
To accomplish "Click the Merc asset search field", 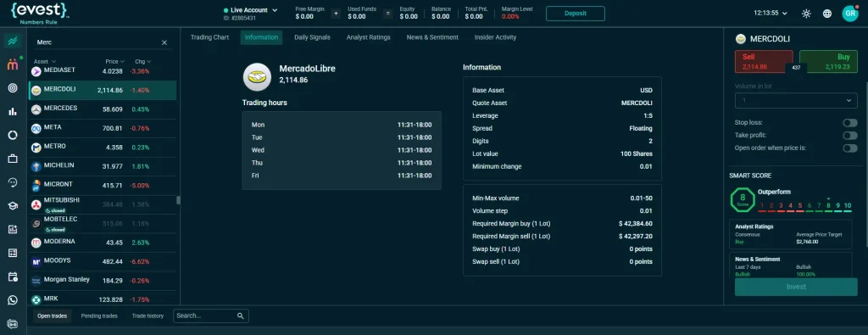I will (x=97, y=42).
